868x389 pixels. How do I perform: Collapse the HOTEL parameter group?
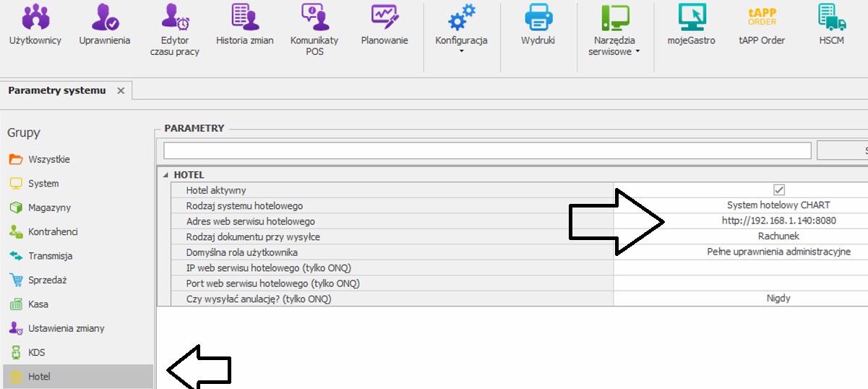166,175
